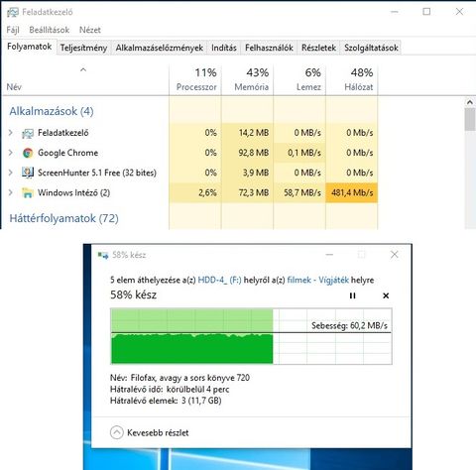Pause the file move operation
This screenshot has height=470, width=476.
point(353,295)
